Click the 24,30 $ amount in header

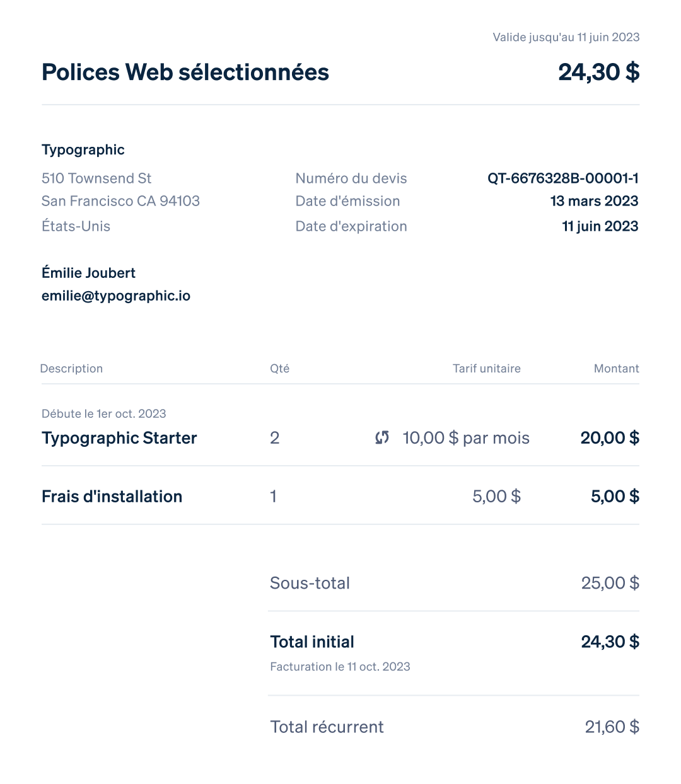pyautogui.click(x=599, y=72)
